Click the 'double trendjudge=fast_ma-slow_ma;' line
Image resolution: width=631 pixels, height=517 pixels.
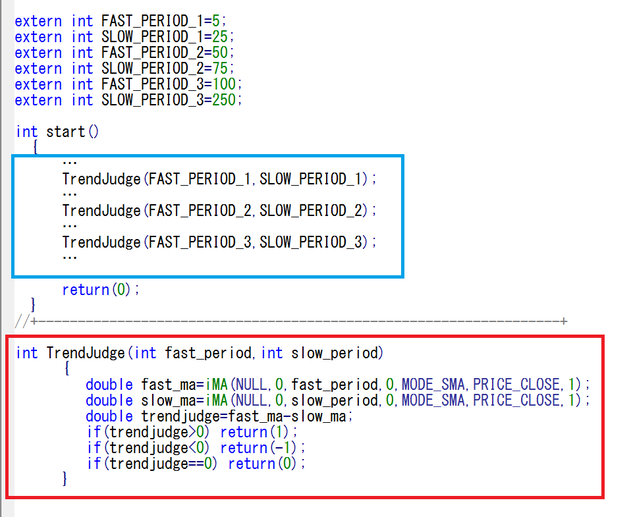coord(219,416)
